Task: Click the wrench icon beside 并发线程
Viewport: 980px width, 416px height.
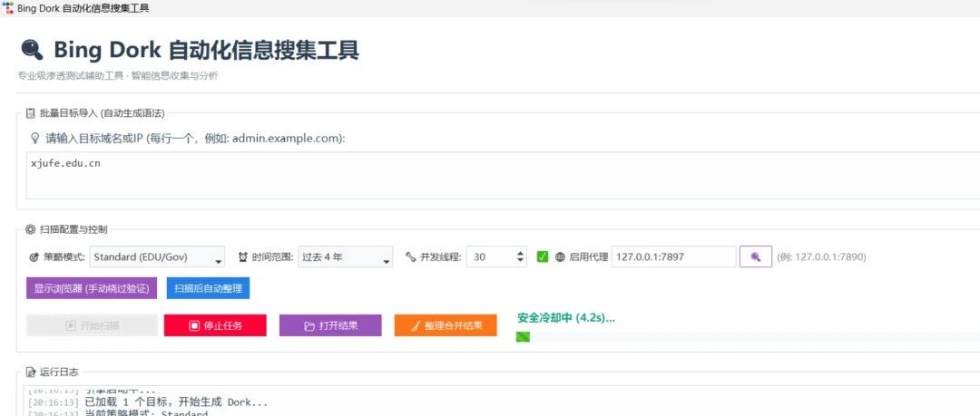Action: 411,256
